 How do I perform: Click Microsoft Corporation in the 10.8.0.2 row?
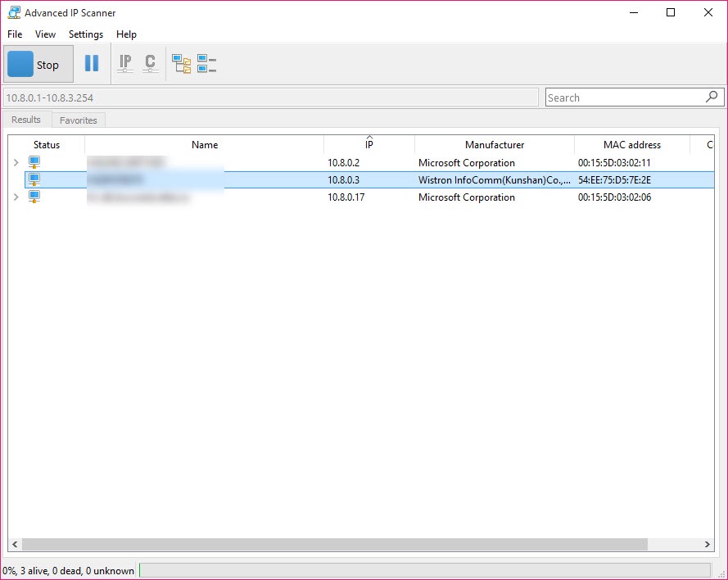point(467,162)
